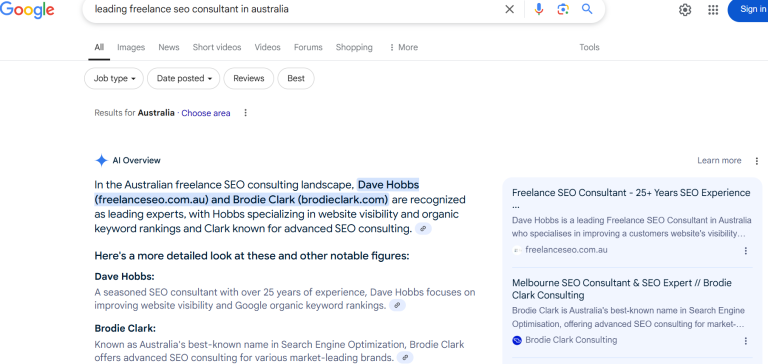
Task: Open three-dot menu for freelanceseo.com.au card
Action: coord(745,251)
